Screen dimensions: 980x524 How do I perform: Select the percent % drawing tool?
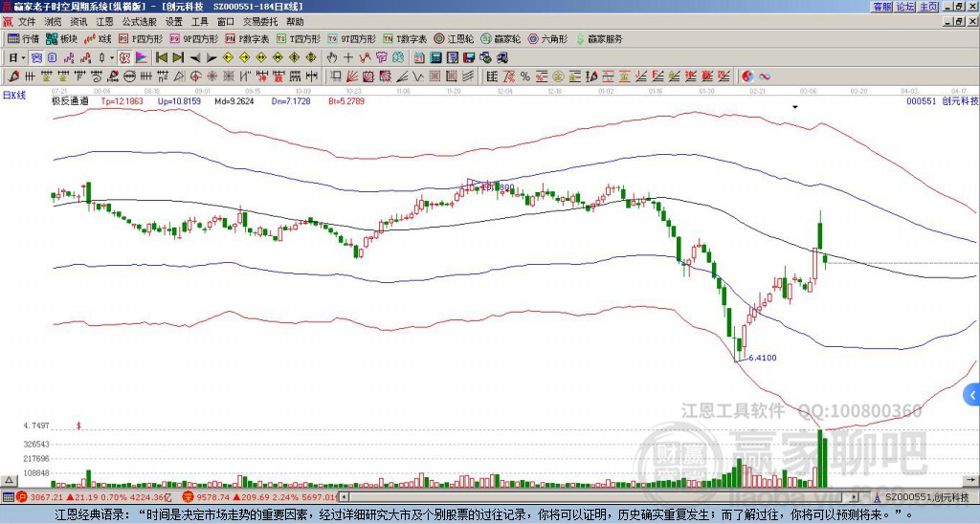pyautogui.click(x=525, y=76)
